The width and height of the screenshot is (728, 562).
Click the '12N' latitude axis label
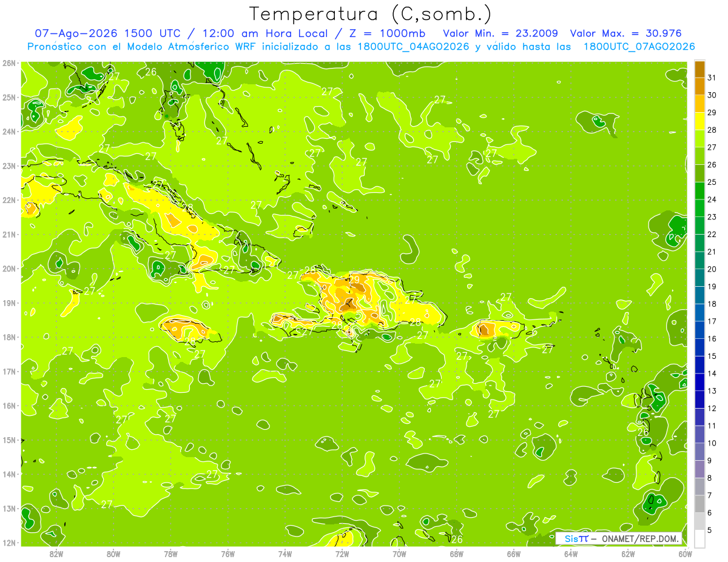(9, 543)
